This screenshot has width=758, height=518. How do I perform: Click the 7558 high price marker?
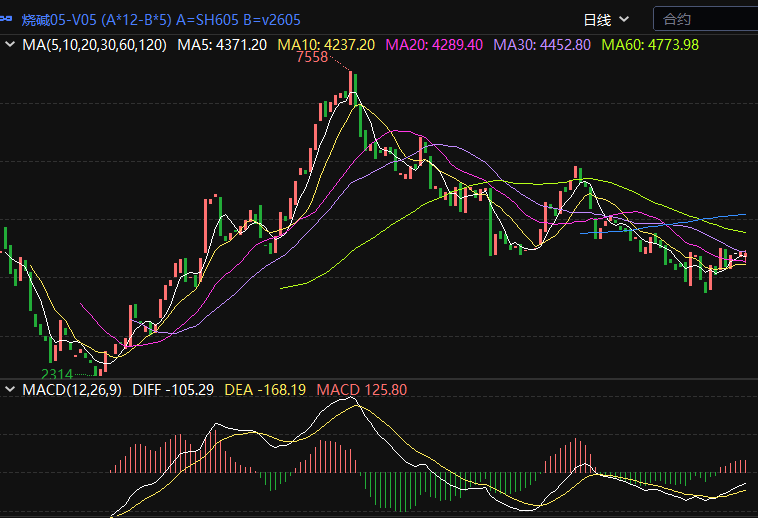[311, 58]
